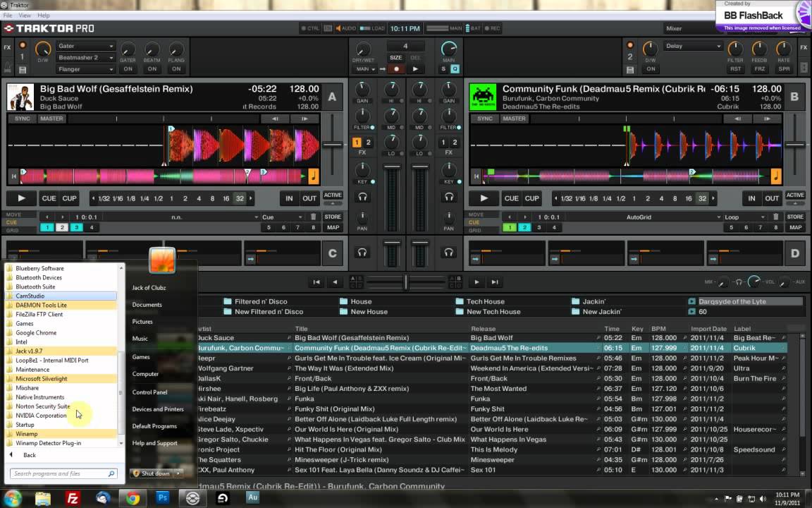812x508 pixels.
Task: Toggle SYNC on deck A
Action: (x=23, y=119)
